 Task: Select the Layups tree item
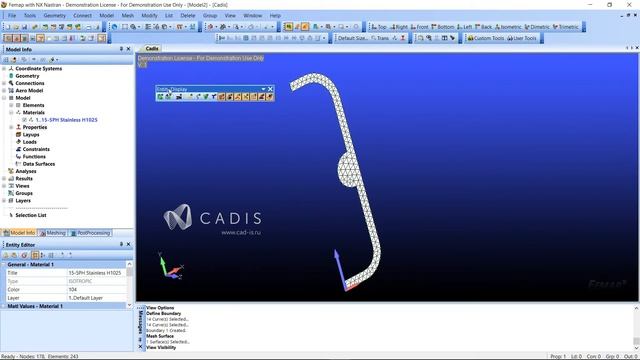[x=31, y=135]
